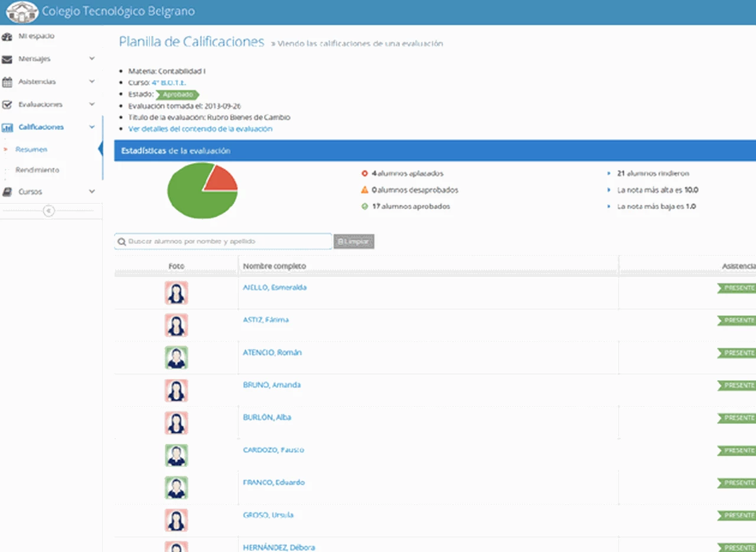Viewport: 756px width, 552px height.
Task: Open student BRUNO, Amanda link
Action: tap(272, 385)
